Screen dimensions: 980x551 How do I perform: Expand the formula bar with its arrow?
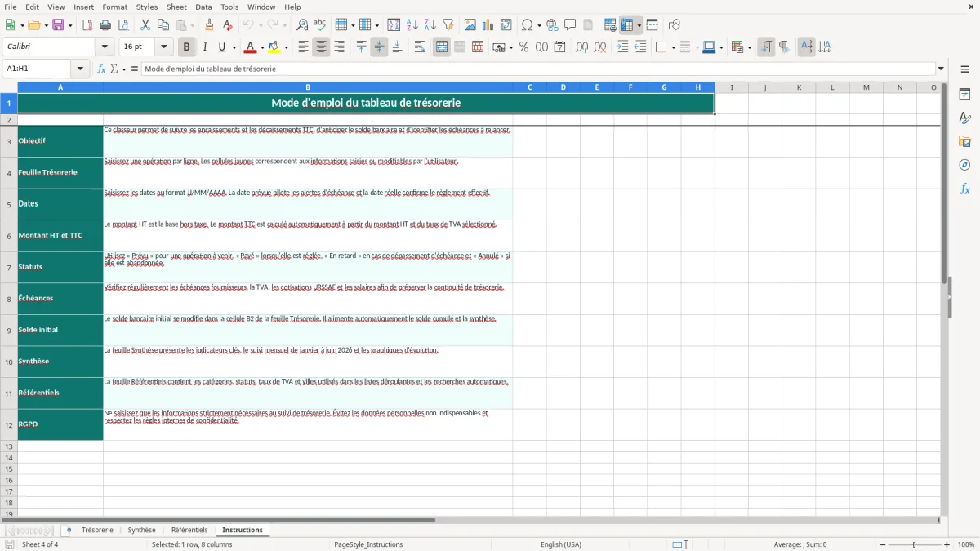pos(941,69)
